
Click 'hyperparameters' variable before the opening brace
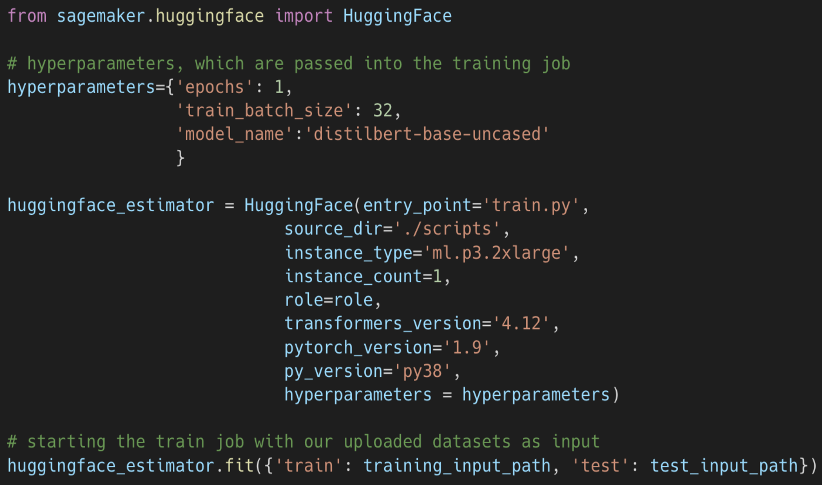[x=81, y=87]
